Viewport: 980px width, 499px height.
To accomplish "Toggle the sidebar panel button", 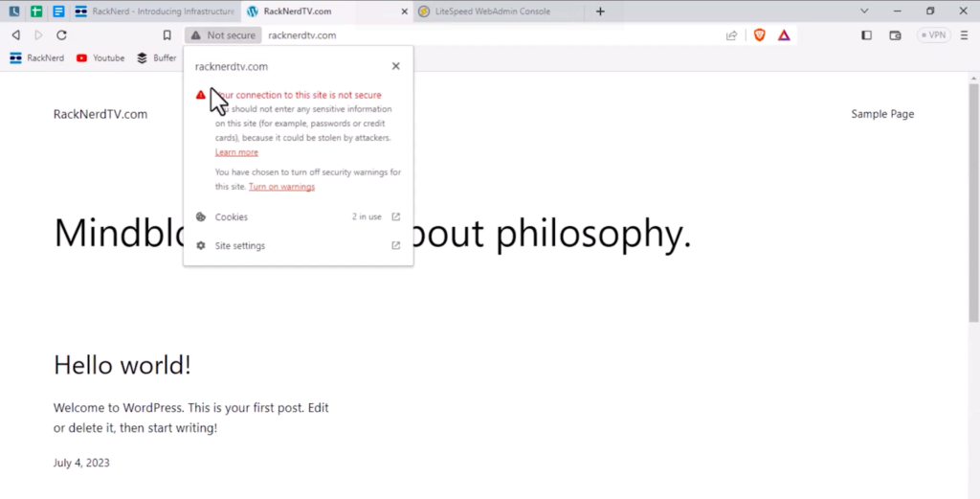I will [x=867, y=35].
